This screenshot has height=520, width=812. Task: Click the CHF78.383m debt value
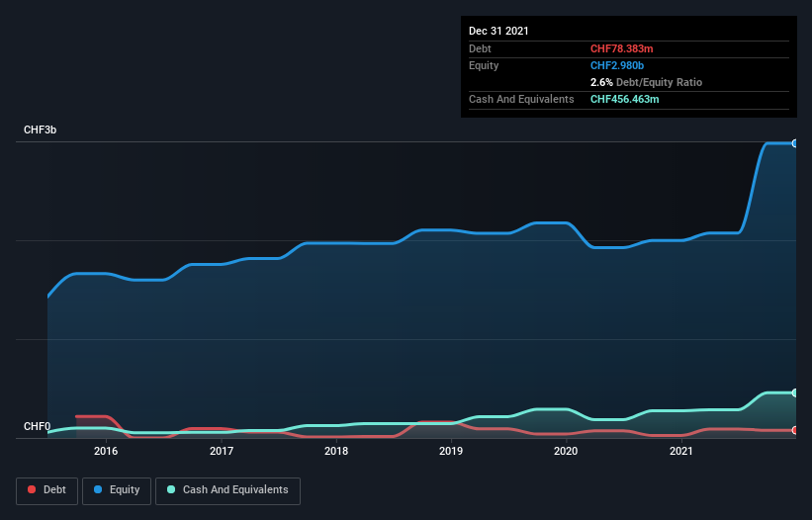pyautogui.click(x=621, y=48)
